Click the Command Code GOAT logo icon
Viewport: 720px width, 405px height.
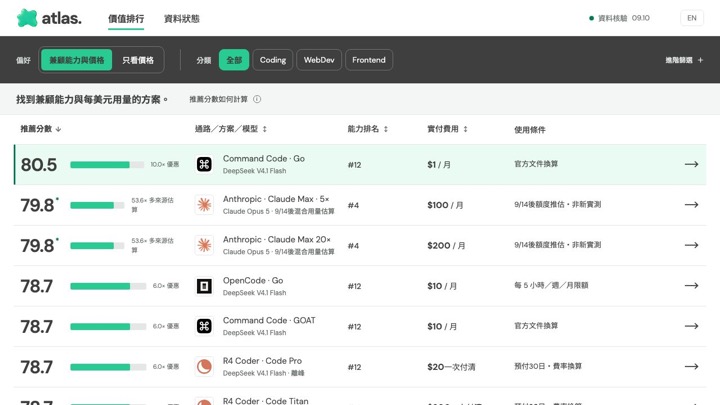(204, 326)
